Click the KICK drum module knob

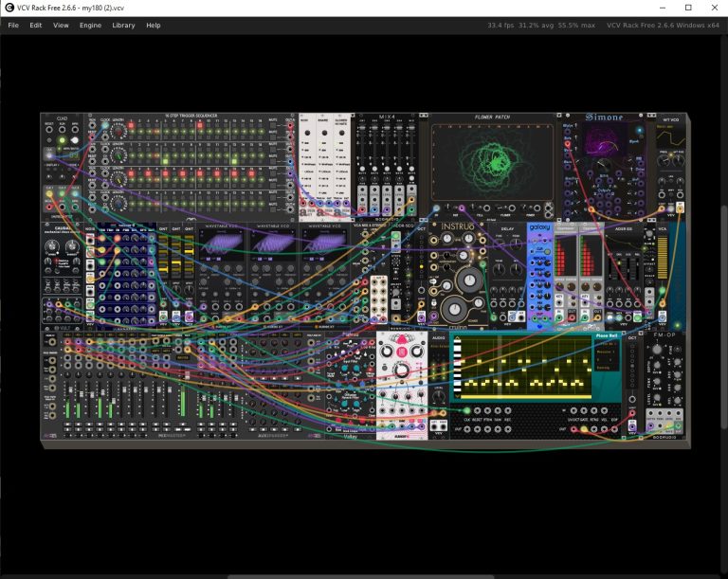(307, 133)
